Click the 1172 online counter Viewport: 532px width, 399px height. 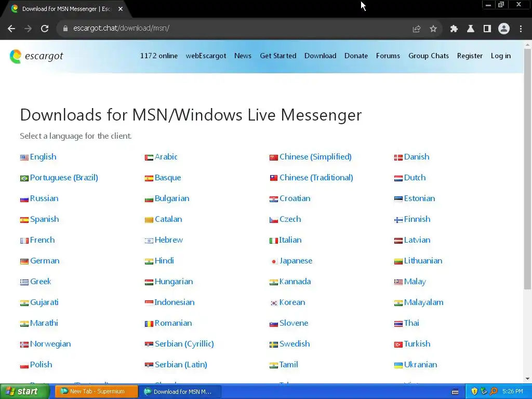(x=159, y=56)
